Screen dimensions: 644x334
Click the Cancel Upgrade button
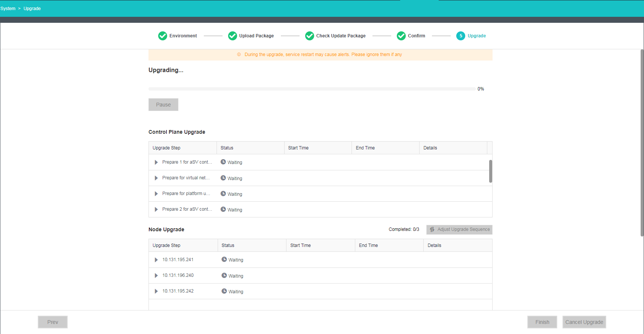point(584,322)
